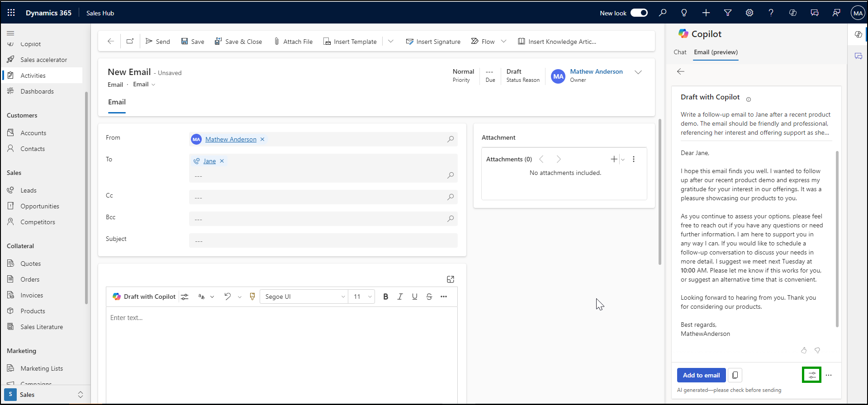This screenshot has height=405, width=868.
Task: Click the Save button
Action: pos(193,41)
